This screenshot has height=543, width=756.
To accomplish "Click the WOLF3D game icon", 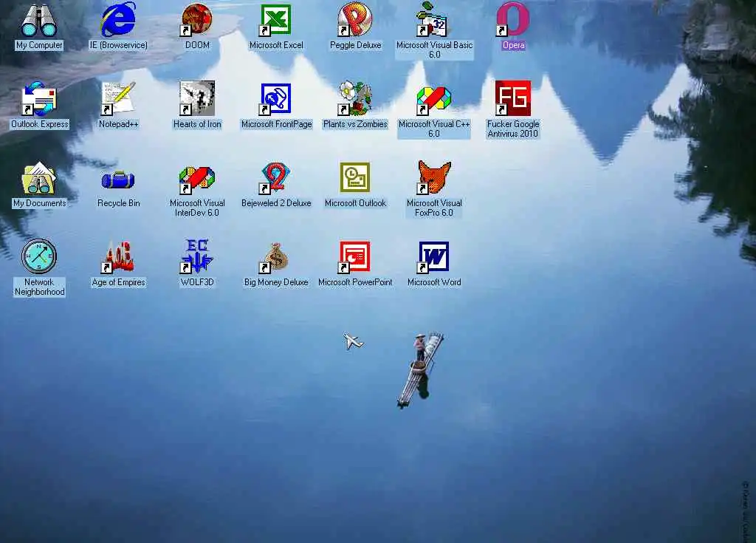I will pos(196,256).
